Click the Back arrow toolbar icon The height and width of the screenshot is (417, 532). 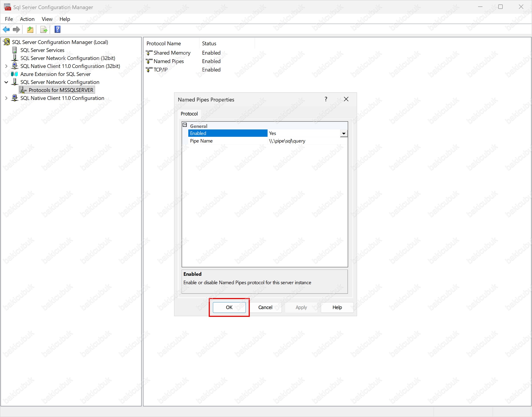point(6,30)
